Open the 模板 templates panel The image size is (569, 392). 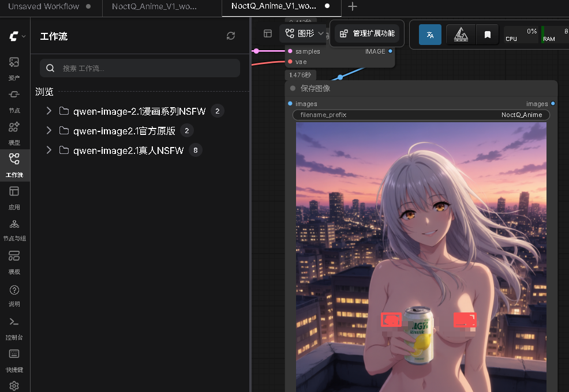tap(14, 262)
